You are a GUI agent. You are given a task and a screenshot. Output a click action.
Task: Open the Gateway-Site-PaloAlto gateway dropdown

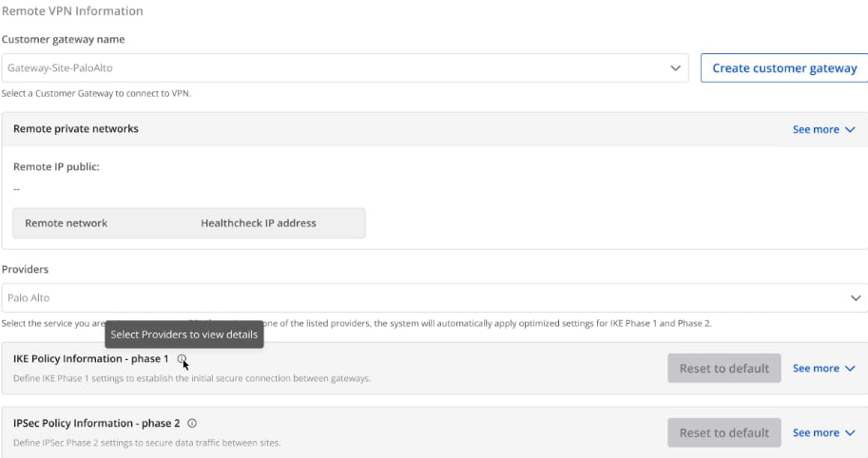(x=342, y=68)
